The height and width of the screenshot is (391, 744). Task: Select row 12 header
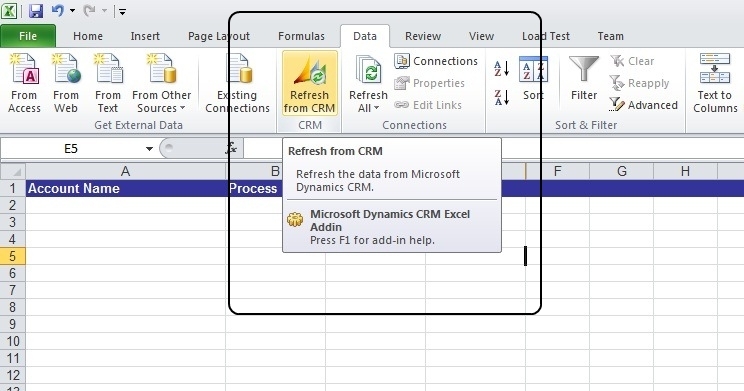[x=13, y=375]
